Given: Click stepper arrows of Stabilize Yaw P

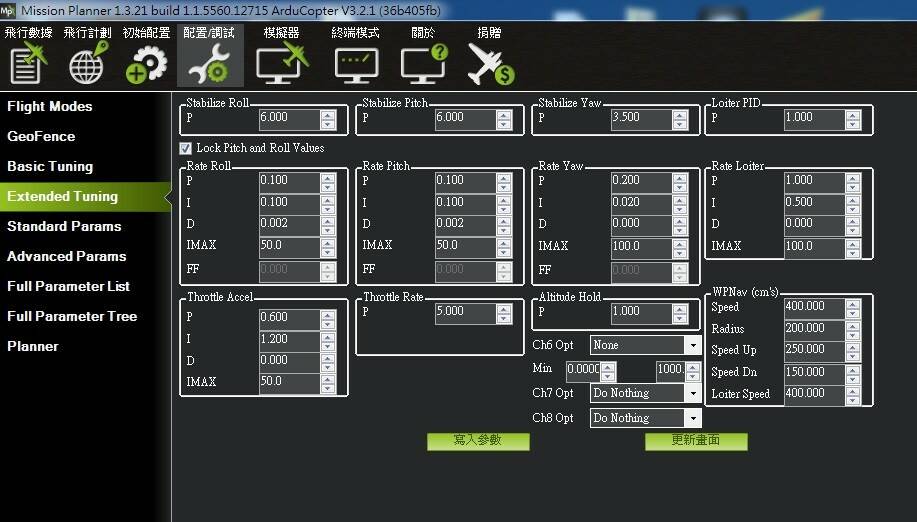Looking at the screenshot, I should pos(680,120).
